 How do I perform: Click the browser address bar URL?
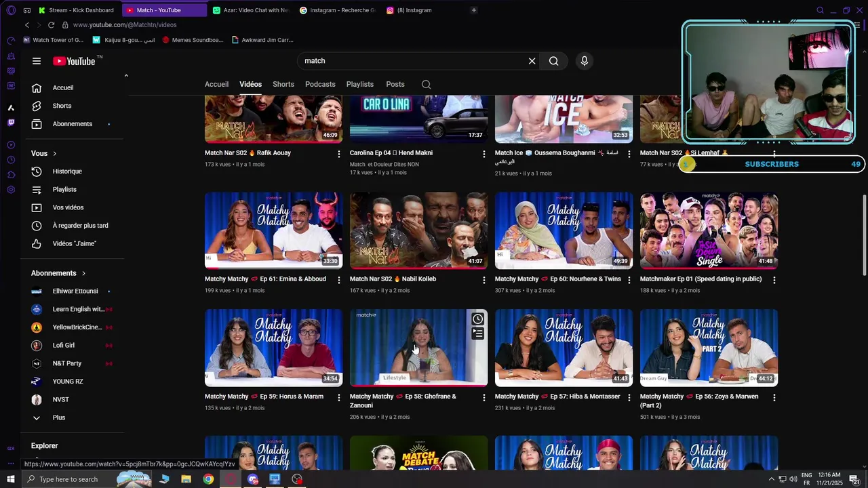(125, 25)
